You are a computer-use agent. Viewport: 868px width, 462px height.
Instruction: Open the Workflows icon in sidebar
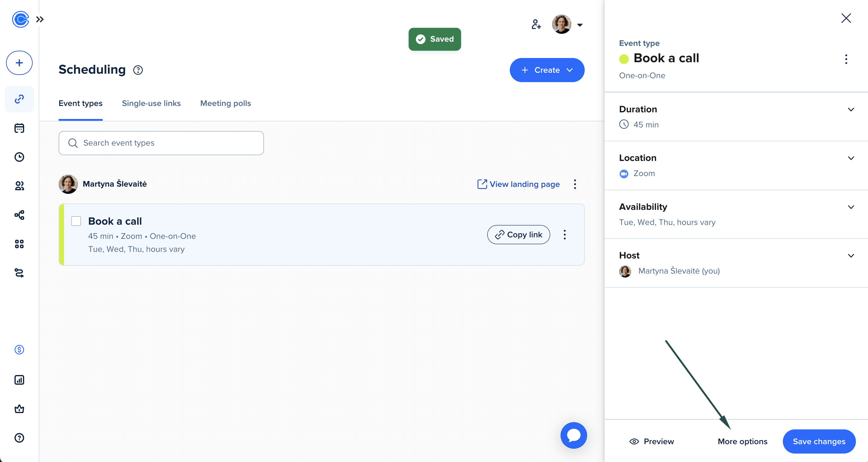point(19,215)
